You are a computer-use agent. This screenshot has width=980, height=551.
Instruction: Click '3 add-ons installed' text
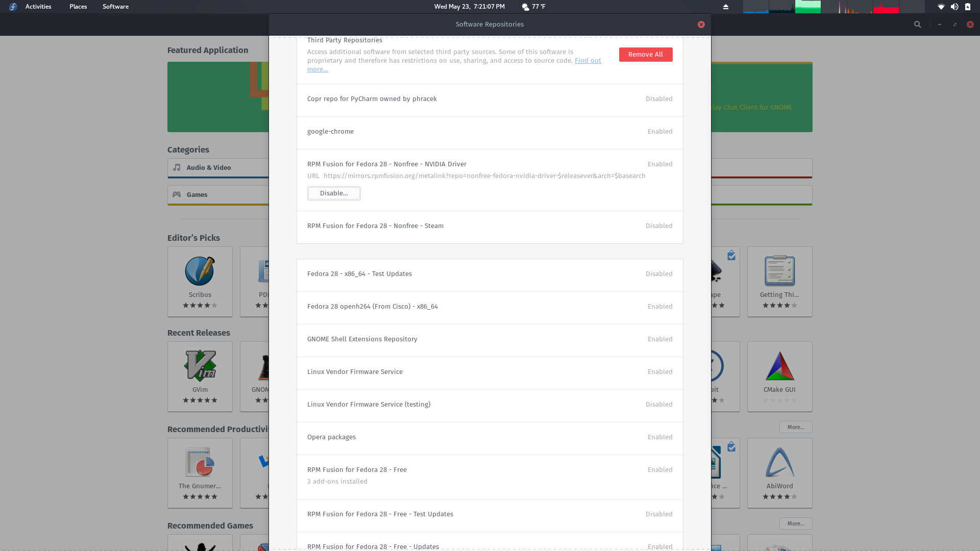coord(337,482)
